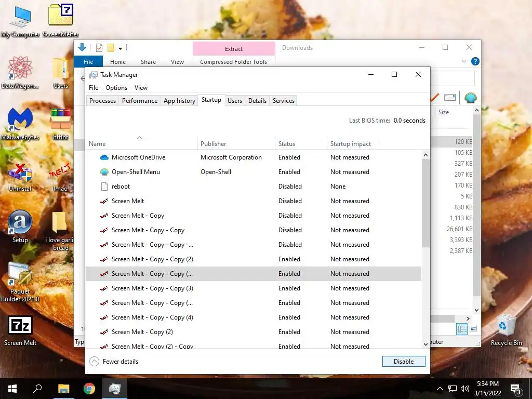Click the startup list scrollbar down arrow
532x399 pixels.
point(426,344)
